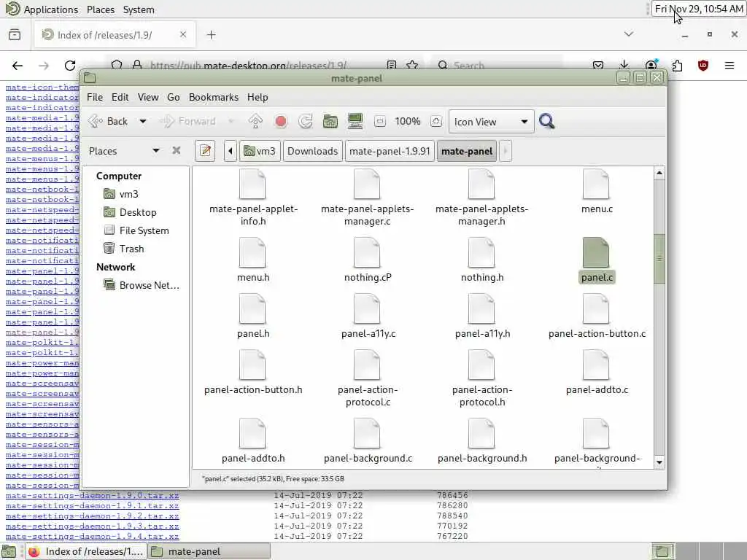
Task: Select the panel-action-protocol.c file icon
Action: [367, 365]
